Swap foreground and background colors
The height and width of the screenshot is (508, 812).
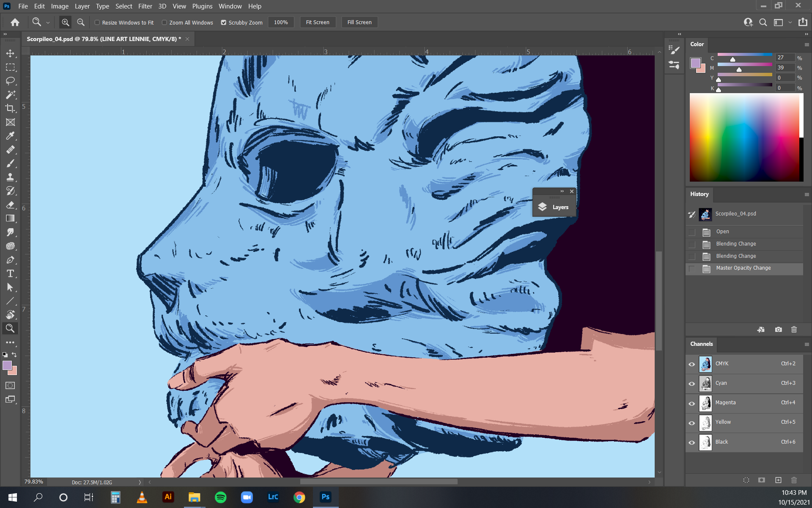[14, 355]
